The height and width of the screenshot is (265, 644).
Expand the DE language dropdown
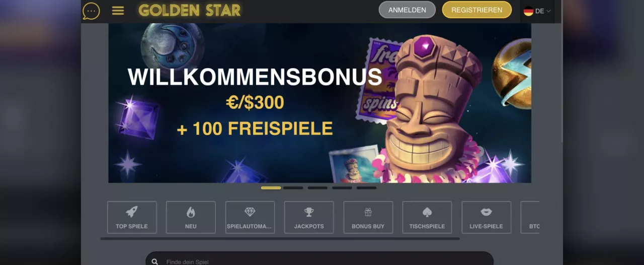537,11
